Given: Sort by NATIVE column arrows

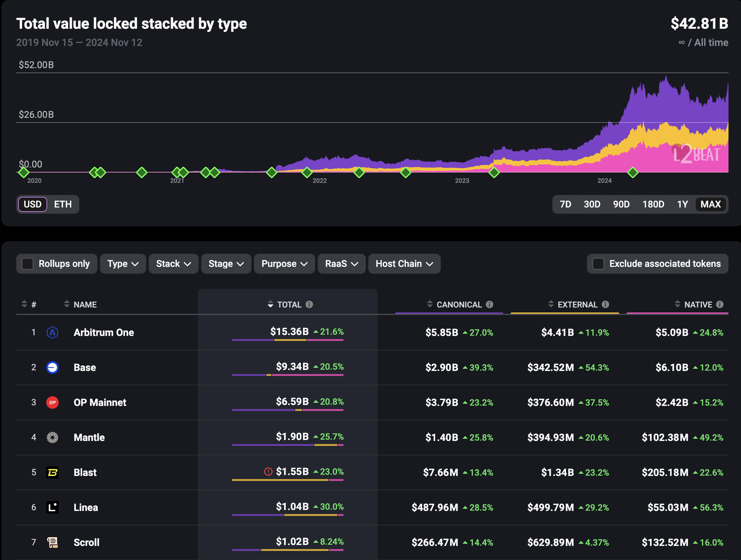Looking at the screenshot, I should click(x=677, y=304).
